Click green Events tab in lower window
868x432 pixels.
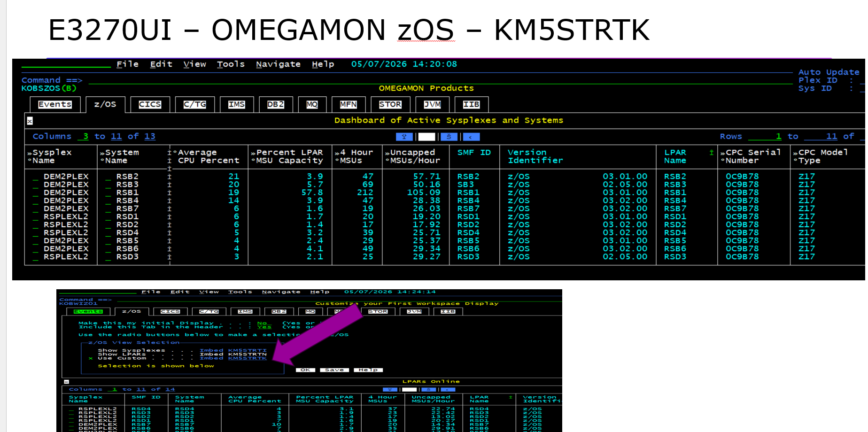(88, 311)
